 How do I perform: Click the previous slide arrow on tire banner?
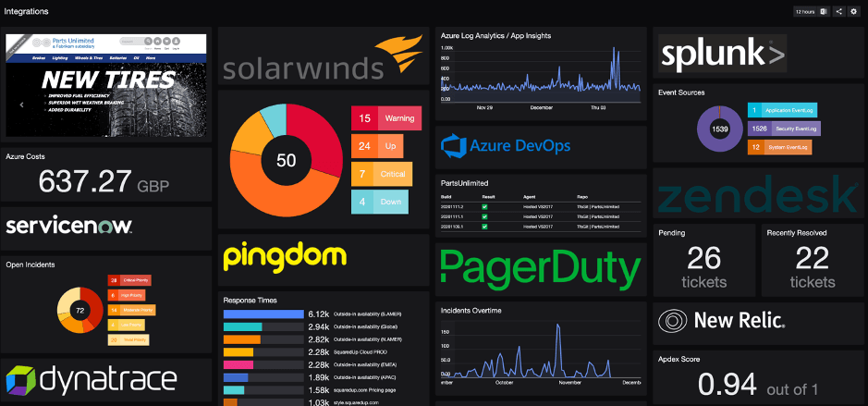[21, 105]
